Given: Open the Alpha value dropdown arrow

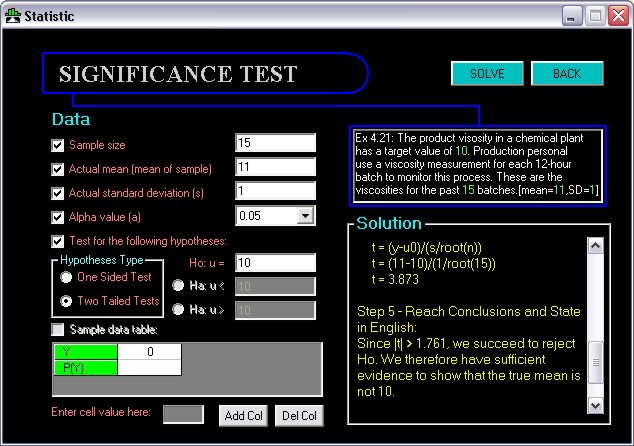Looking at the screenshot, I should tap(305, 216).
